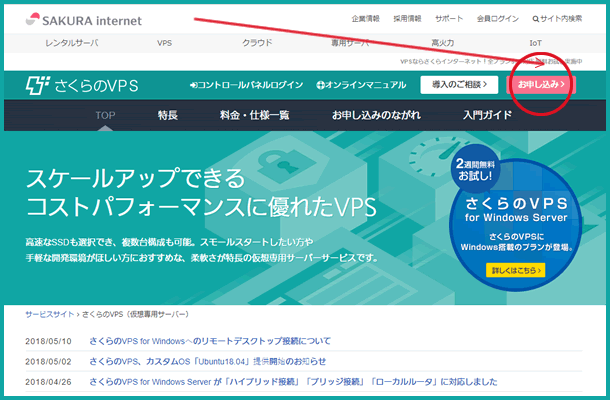The image size is (610, 400).
Task: Click the さくらのVPS logo icon
Action: 38,85
